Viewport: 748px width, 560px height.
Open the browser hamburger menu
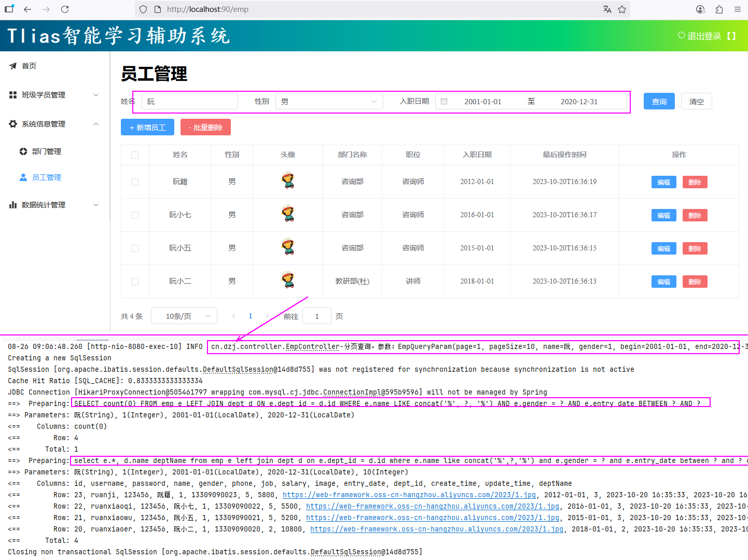(737, 9)
